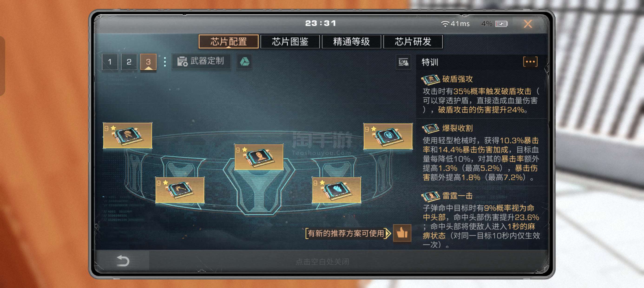Screen dimensions: 644x288
Task: Switch to the 精通等级 tab
Action: [351, 41]
